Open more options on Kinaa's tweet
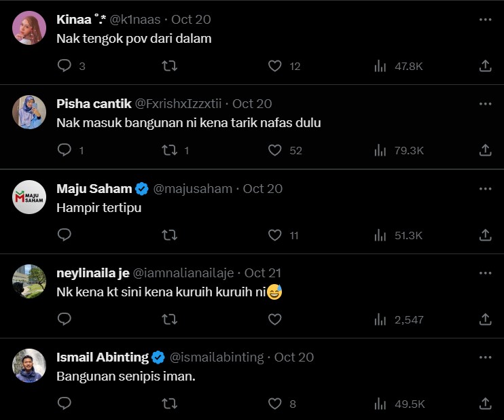 pyautogui.click(x=485, y=20)
